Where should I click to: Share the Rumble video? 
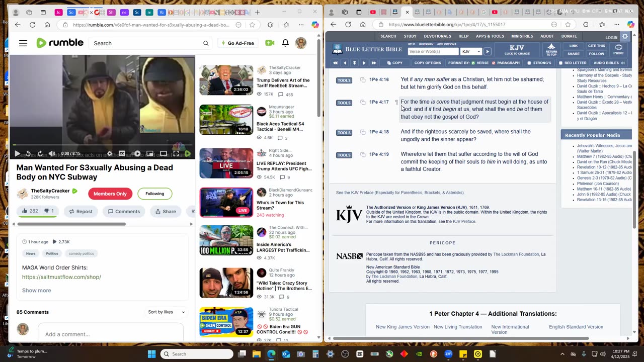[166, 212]
